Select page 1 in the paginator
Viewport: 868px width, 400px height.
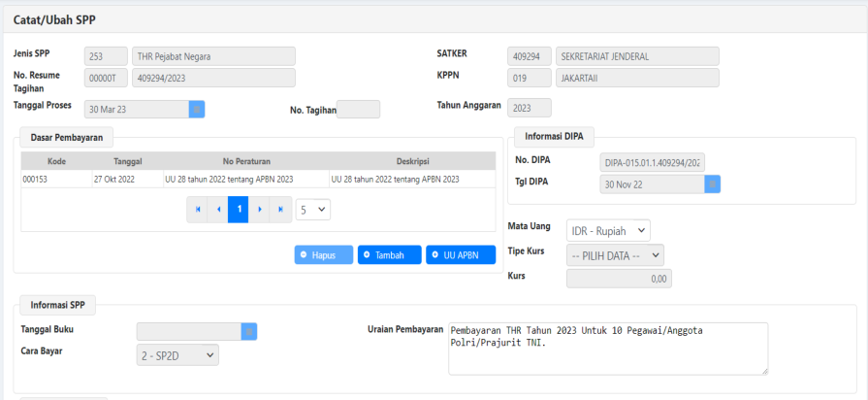239,210
